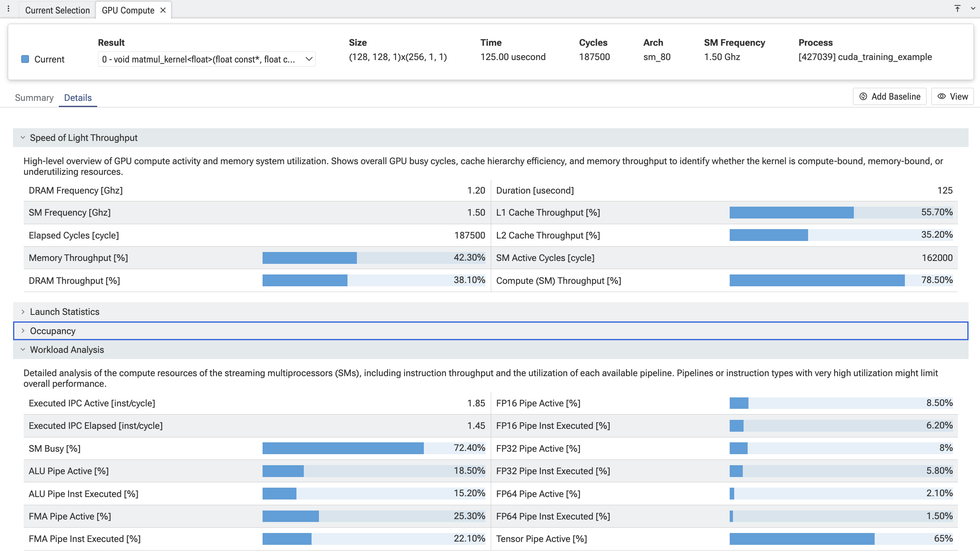Close the GPU Compute tab

(x=163, y=10)
